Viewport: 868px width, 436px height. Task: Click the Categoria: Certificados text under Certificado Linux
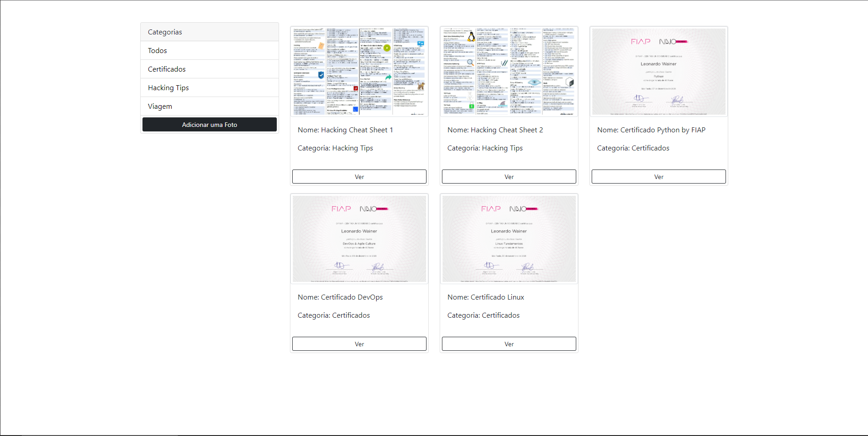[483, 315]
